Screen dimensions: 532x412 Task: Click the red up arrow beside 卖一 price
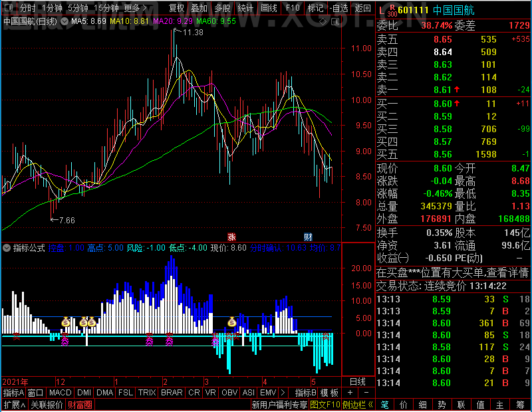(457, 90)
